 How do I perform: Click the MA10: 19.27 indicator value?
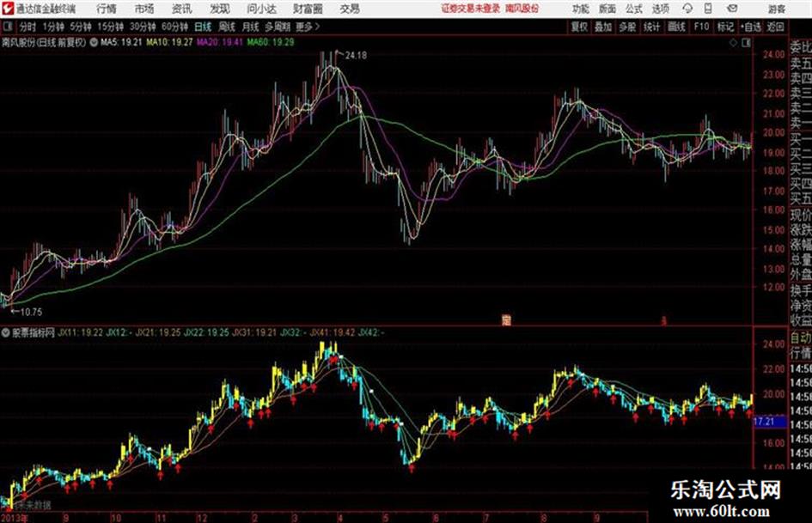169,42
